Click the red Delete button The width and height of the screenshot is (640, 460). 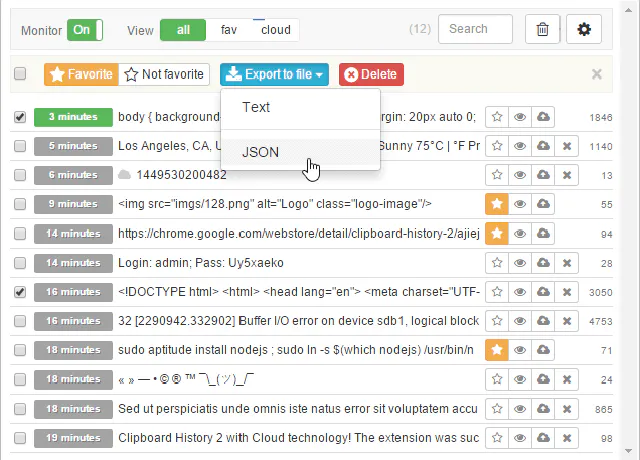point(371,74)
